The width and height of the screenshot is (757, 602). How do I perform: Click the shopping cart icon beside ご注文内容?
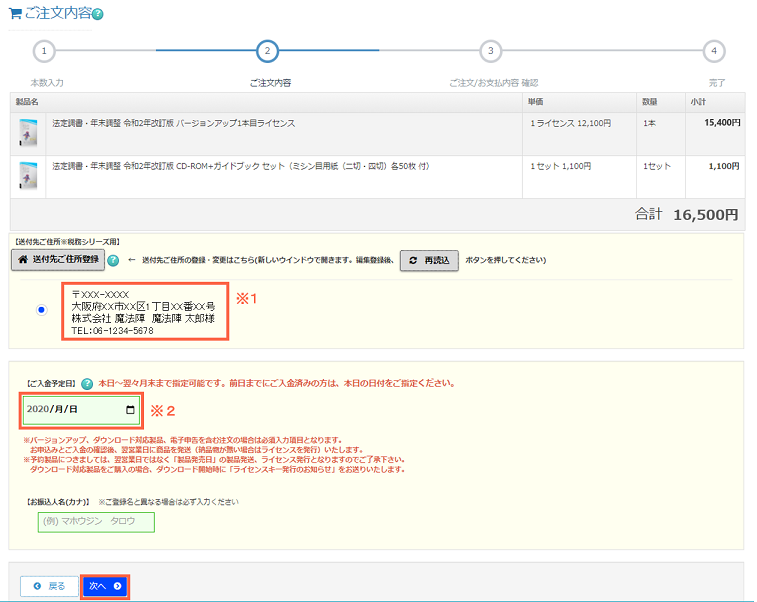point(14,14)
